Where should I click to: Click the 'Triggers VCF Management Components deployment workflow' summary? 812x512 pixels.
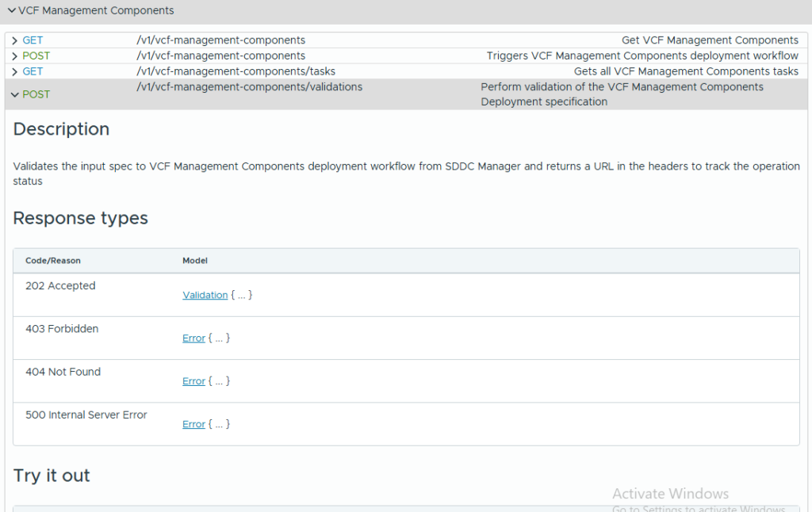(642, 56)
